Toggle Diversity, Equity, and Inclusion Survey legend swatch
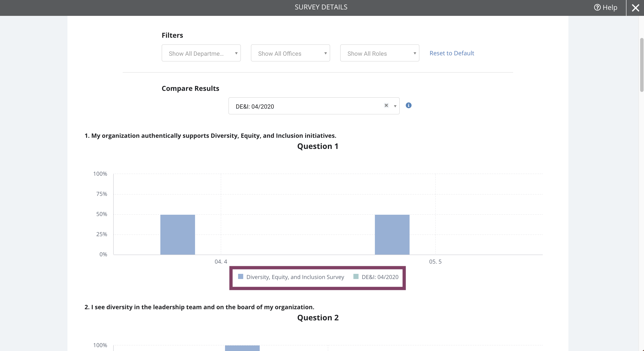Viewport: 644px width, 351px height. (240, 276)
